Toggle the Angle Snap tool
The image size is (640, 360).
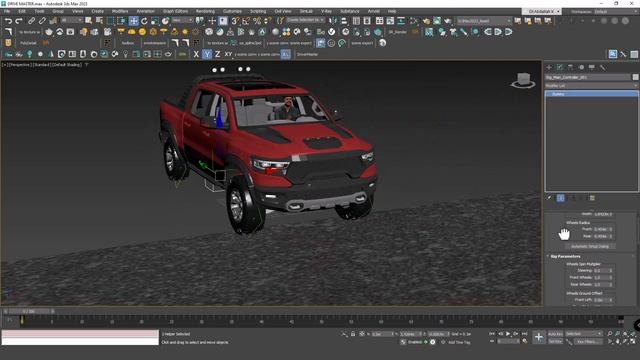coord(246,21)
